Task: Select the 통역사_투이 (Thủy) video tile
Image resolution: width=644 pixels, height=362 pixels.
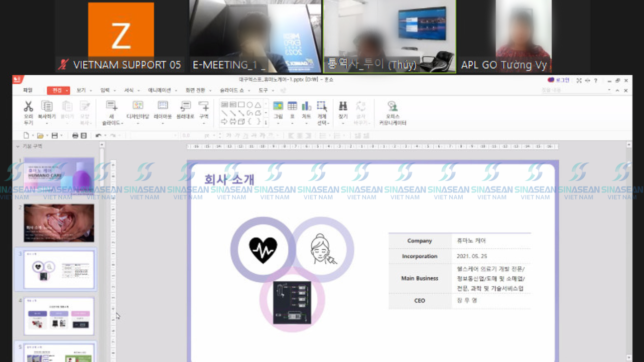Action: coord(389,36)
